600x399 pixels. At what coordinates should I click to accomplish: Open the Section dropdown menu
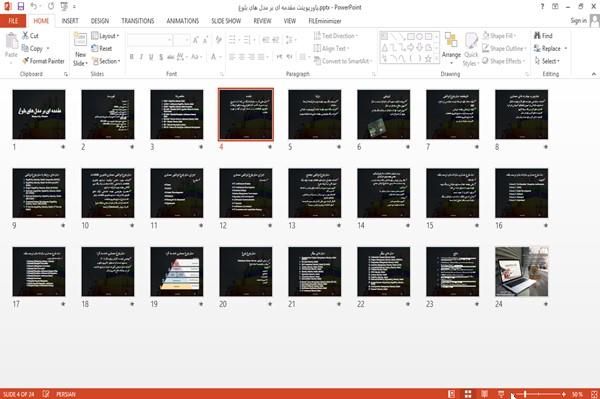click(106, 61)
